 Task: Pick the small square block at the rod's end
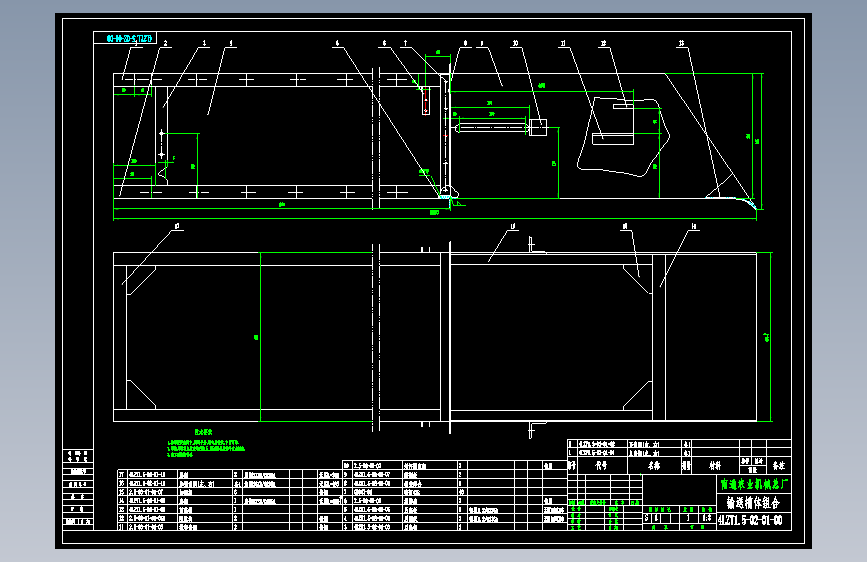538,127
